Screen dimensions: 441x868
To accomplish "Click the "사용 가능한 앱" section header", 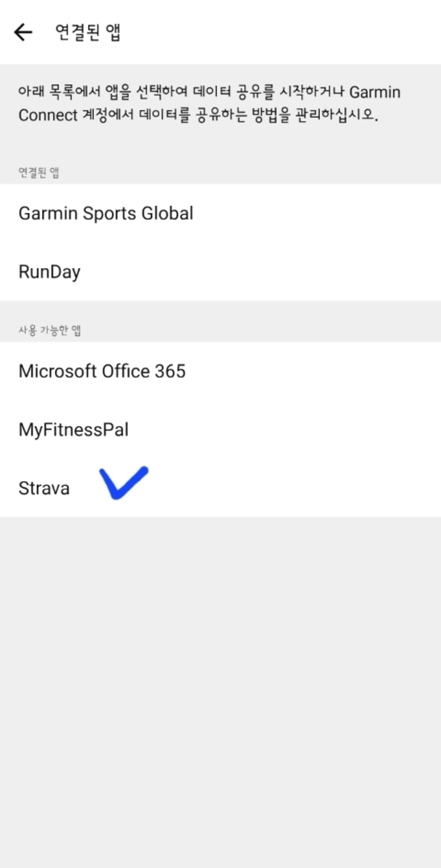I will click(49, 330).
